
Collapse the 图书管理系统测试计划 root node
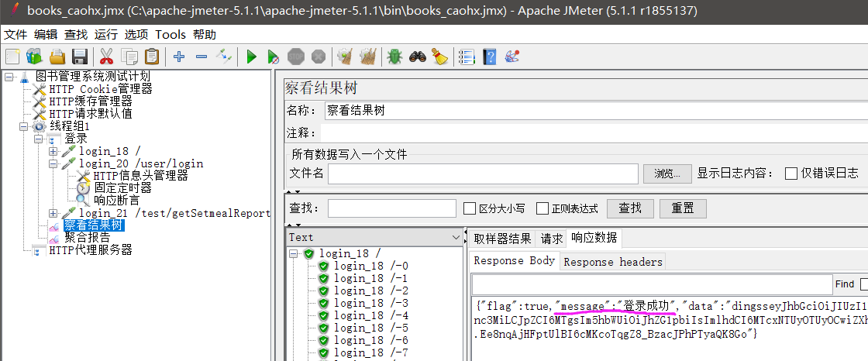pyautogui.click(x=9, y=77)
